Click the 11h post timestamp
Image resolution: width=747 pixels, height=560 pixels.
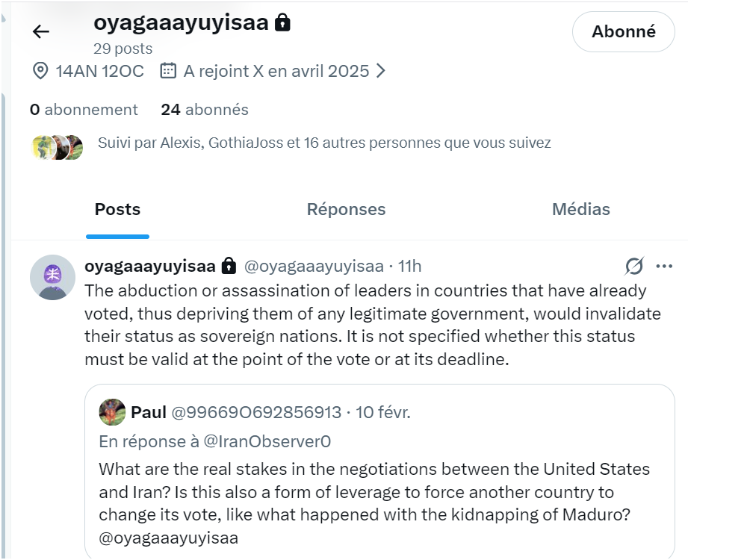pos(409,266)
